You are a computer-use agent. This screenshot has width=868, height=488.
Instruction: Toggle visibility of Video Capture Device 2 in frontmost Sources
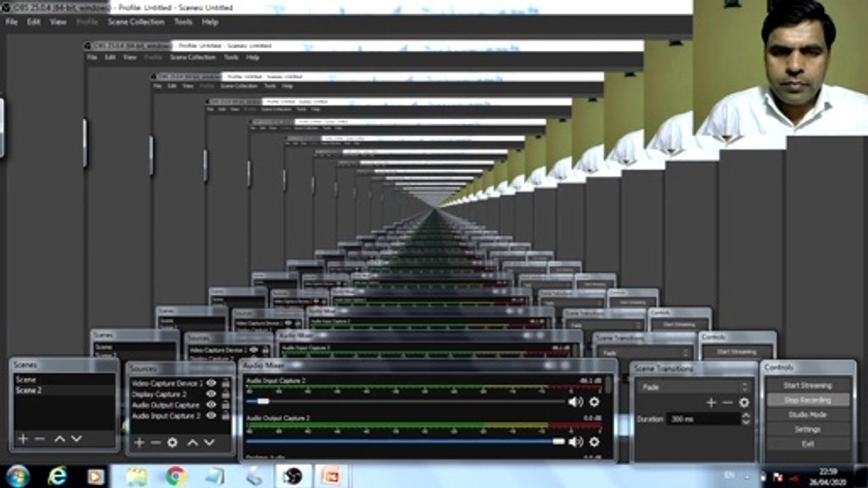[x=211, y=383]
